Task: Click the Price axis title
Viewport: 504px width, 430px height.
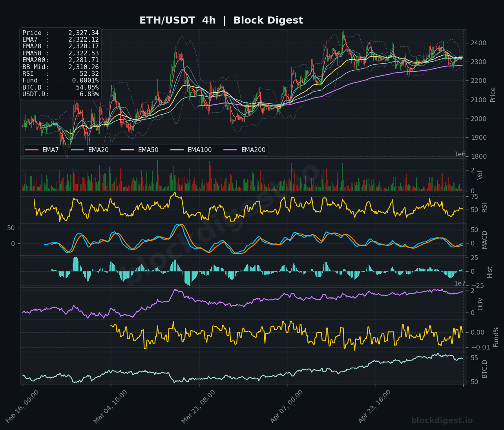Action: 493,95
